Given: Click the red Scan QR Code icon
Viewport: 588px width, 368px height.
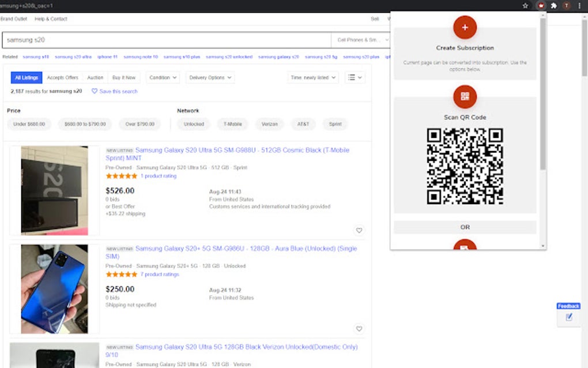Looking at the screenshot, I should (465, 96).
